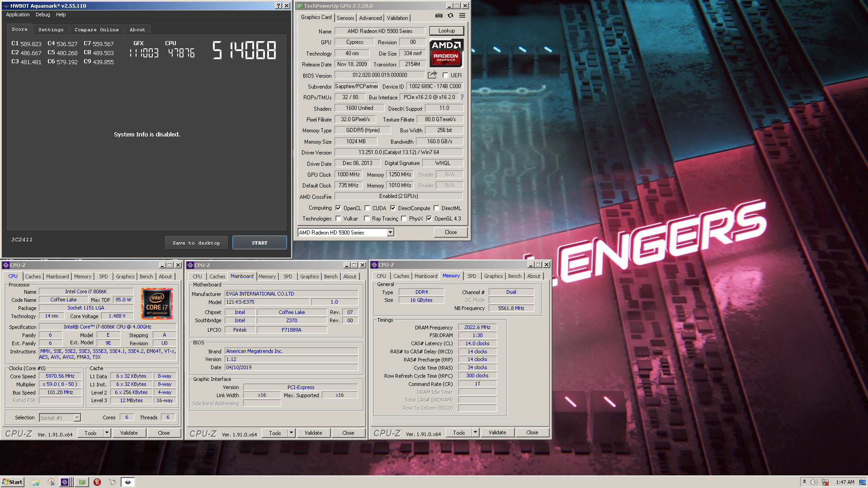Open Aquamark Help menu
Image resolution: width=868 pixels, height=488 pixels.
(61, 14)
